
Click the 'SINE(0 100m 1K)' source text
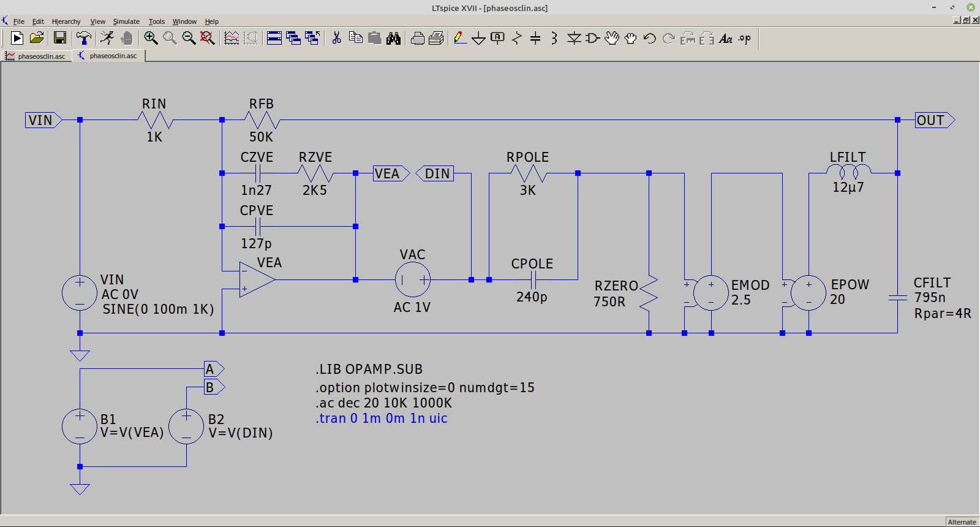click(x=159, y=309)
